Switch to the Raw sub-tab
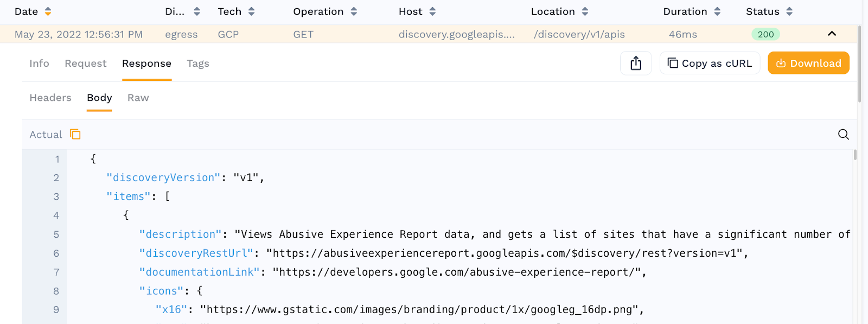 [x=138, y=98]
